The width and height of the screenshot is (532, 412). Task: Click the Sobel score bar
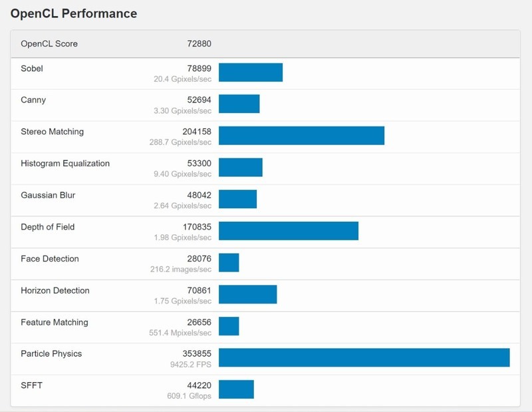point(251,73)
